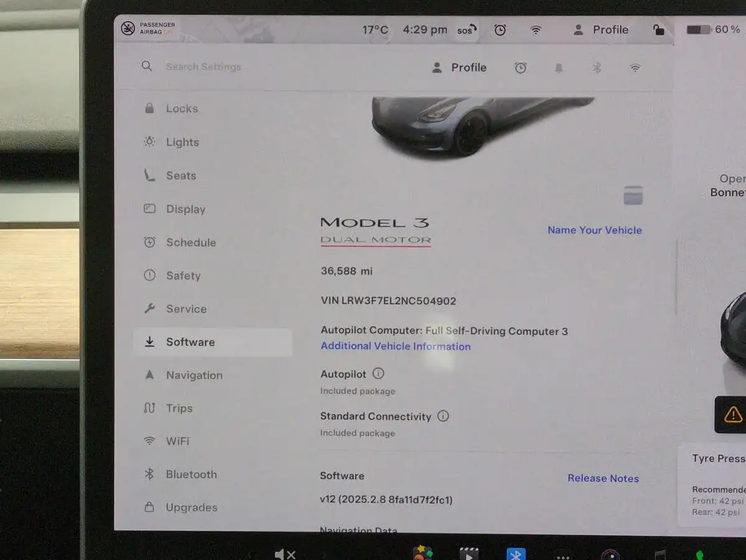Open the Bluetooth settings in the sidebar
Viewport: 746px width, 560px height.
(213, 474)
